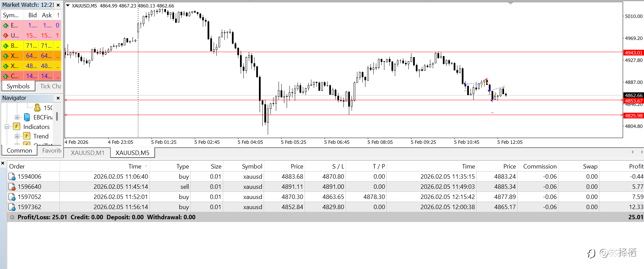Click the Profit/Loss summary circle icon
This screenshot has width=644, height=269.
coord(12,217)
